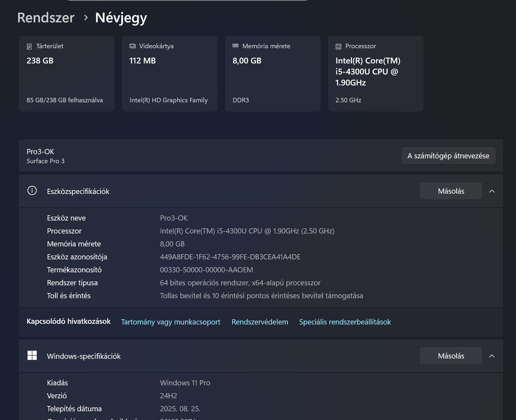Open the Processzor i5-4300U card
This screenshot has height=420, width=516.
point(376,74)
